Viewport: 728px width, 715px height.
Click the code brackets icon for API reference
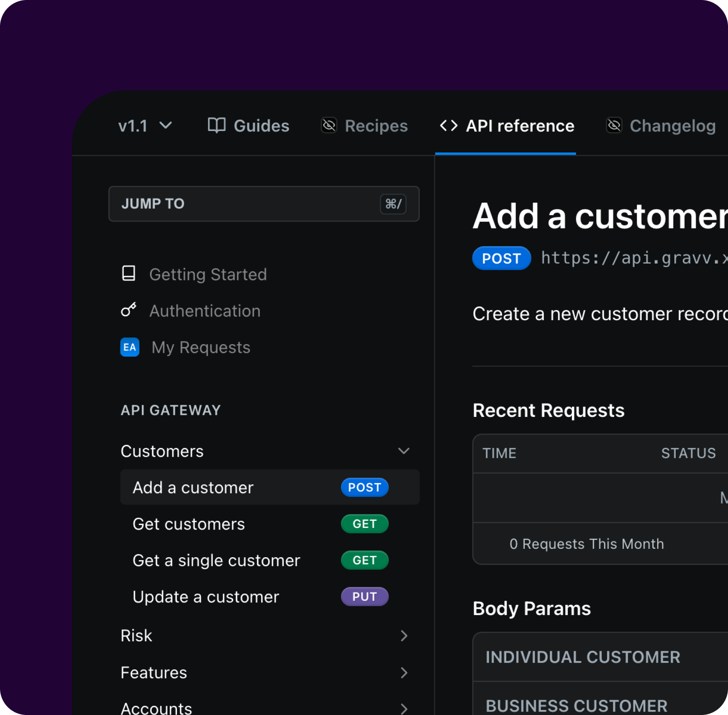click(449, 125)
